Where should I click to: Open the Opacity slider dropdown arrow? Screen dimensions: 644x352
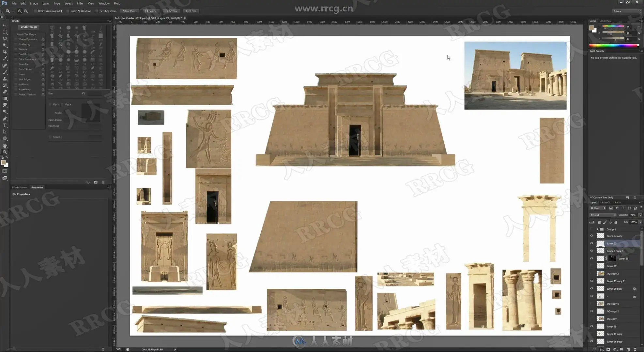640,215
